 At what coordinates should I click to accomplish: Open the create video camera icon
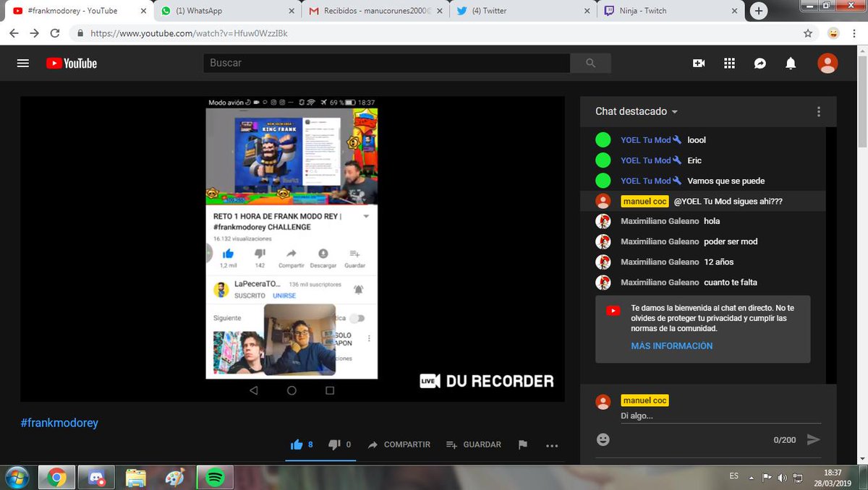tap(699, 63)
